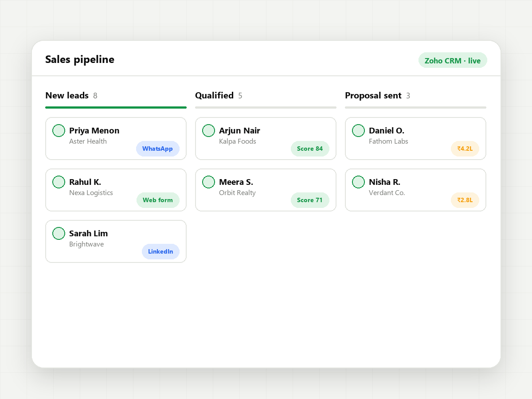Open the Arjun Nair lead name
The height and width of the screenshot is (399, 532).
(x=239, y=130)
